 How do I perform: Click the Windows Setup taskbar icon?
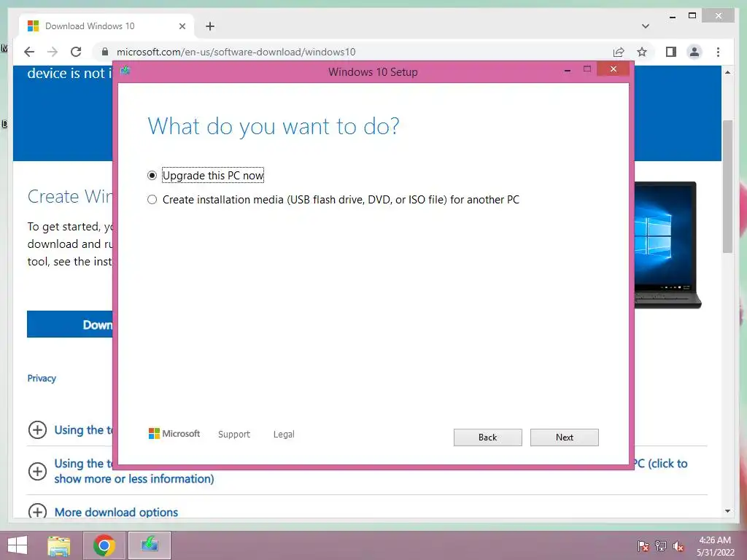(150, 545)
